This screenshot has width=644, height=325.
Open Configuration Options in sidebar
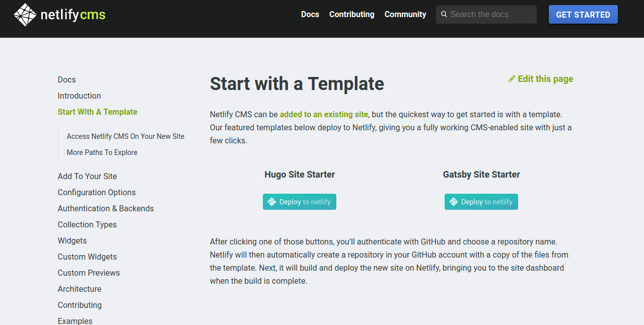pos(97,193)
